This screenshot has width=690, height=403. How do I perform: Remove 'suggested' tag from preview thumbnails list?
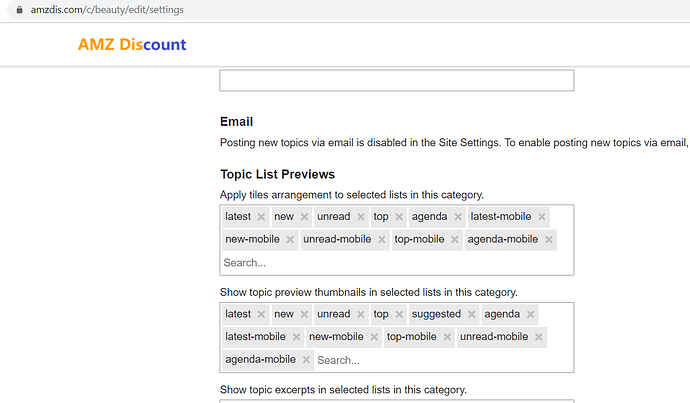(472, 315)
